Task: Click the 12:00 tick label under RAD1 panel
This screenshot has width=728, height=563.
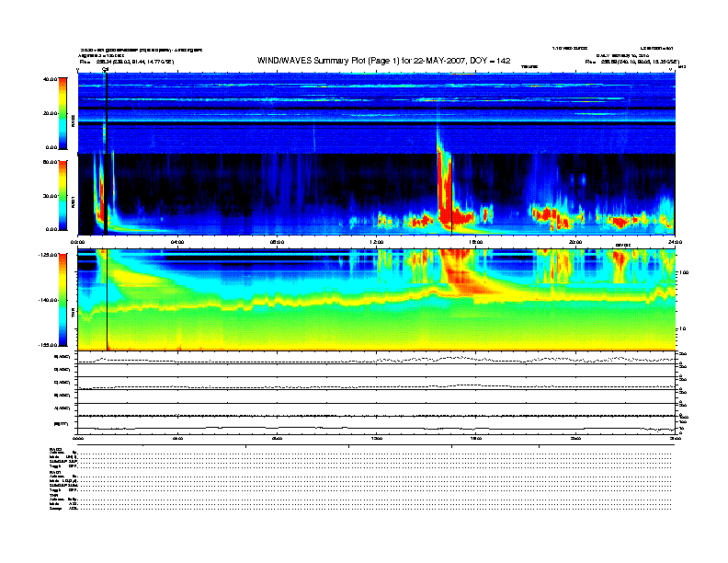Action: click(377, 242)
